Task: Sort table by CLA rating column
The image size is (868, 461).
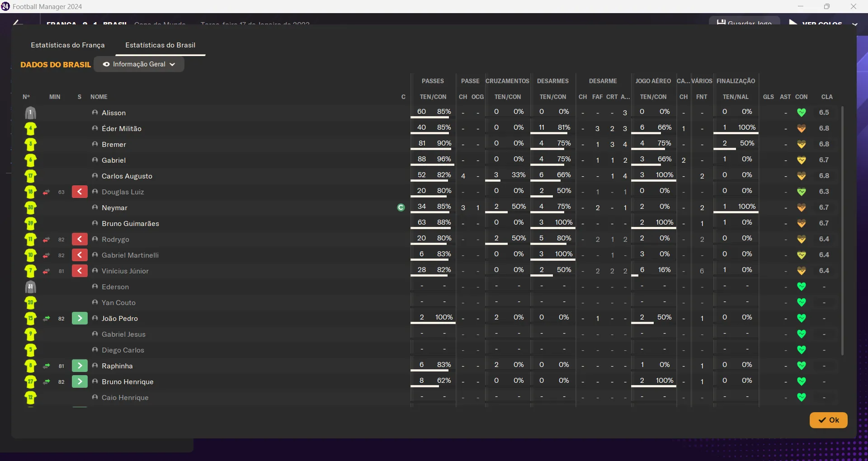Action: (x=826, y=97)
